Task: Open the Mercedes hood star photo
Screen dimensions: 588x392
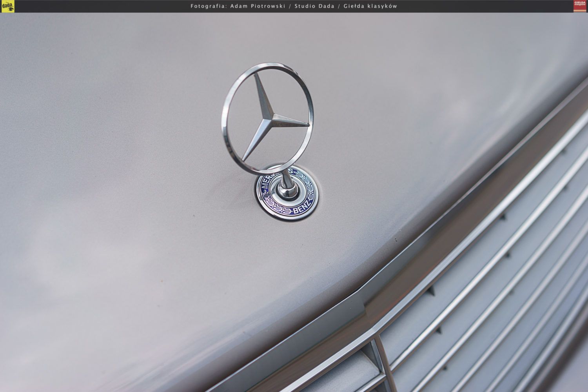Action: [294, 202]
